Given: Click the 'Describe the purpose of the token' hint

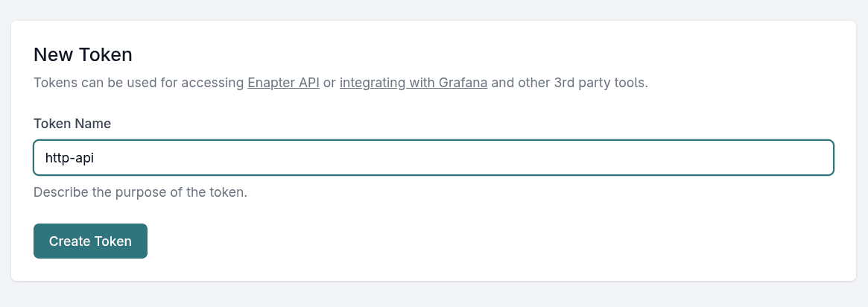Looking at the screenshot, I should pos(140,192).
